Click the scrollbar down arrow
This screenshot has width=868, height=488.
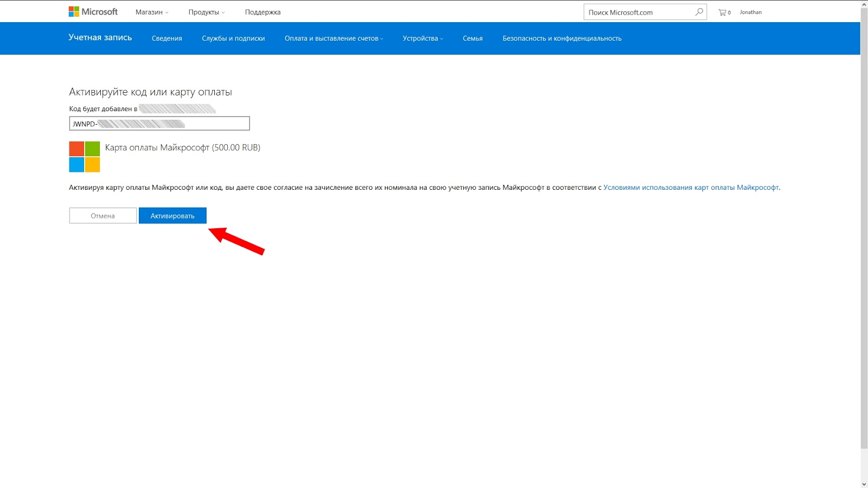pyautogui.click(x=864, y=484)
